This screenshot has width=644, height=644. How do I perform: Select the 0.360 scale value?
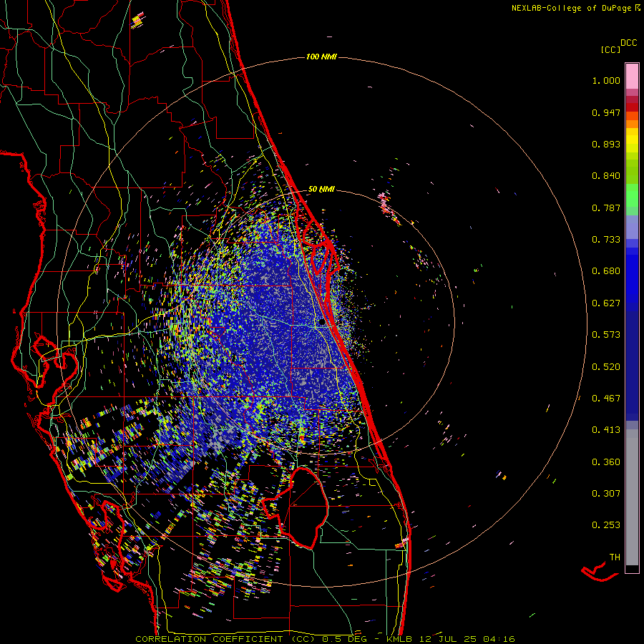pyautogui.click(x=606, y=462)
